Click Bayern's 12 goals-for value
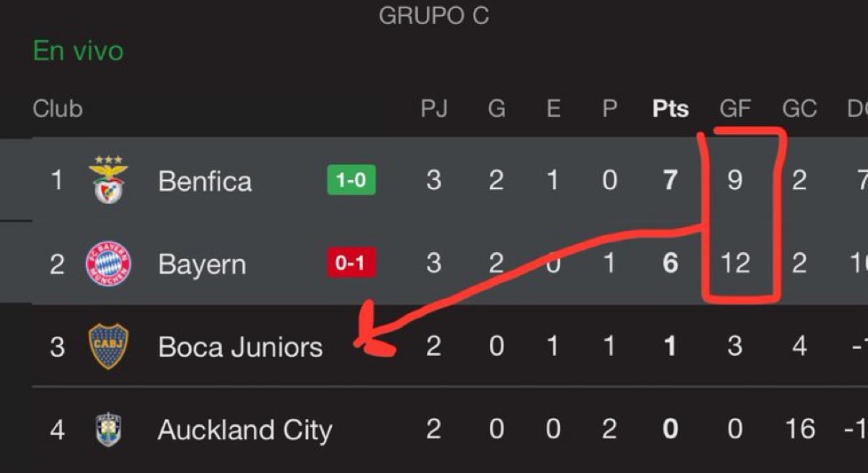This screenshot has width=868, height=473. coord(735,263)
